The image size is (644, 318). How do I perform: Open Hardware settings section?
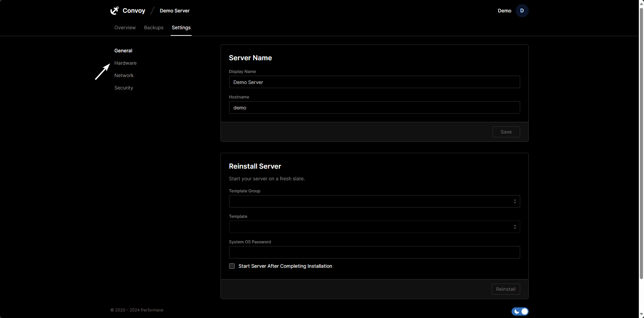pyautogui.click(x=125, y=63)
